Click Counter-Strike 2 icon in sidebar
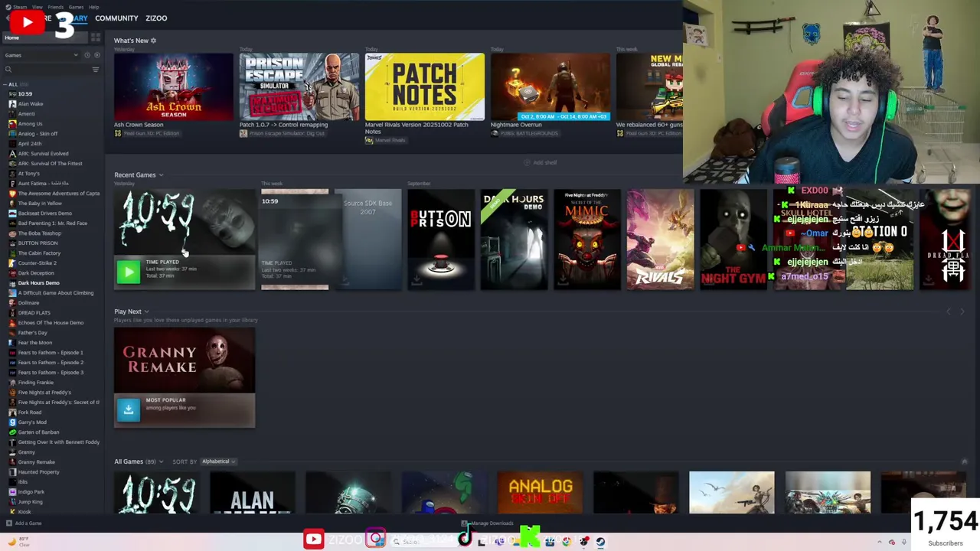The width and height of the screenshot is (980, 551). pos(12,263)
